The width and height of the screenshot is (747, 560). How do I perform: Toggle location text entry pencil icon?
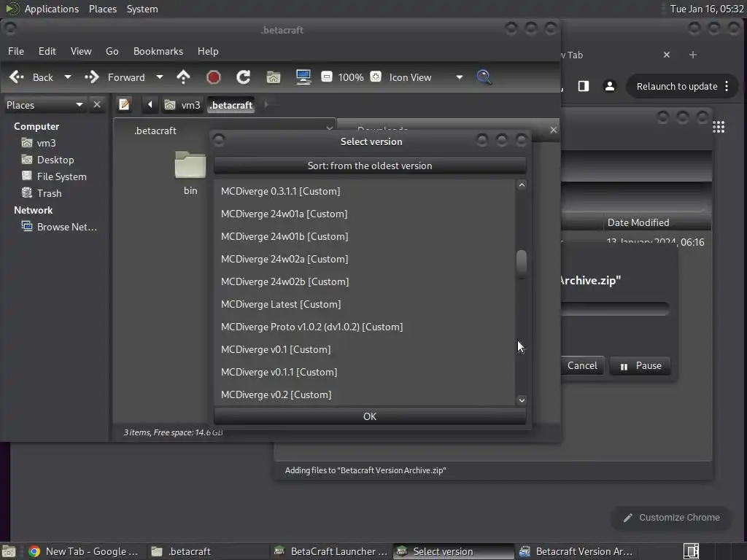point(124,104)
